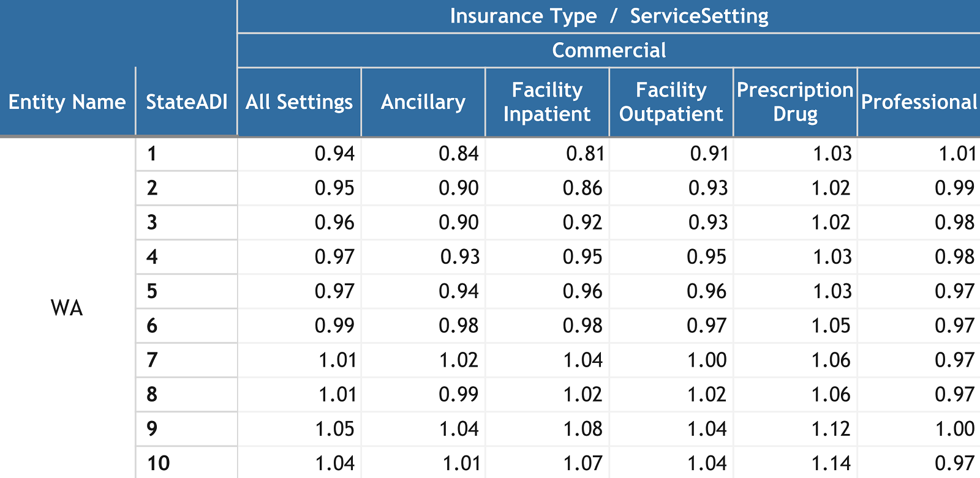Screen dimensions: 980x478
Task: Click Professional value 1.01 in row 1
Action: 957,154
